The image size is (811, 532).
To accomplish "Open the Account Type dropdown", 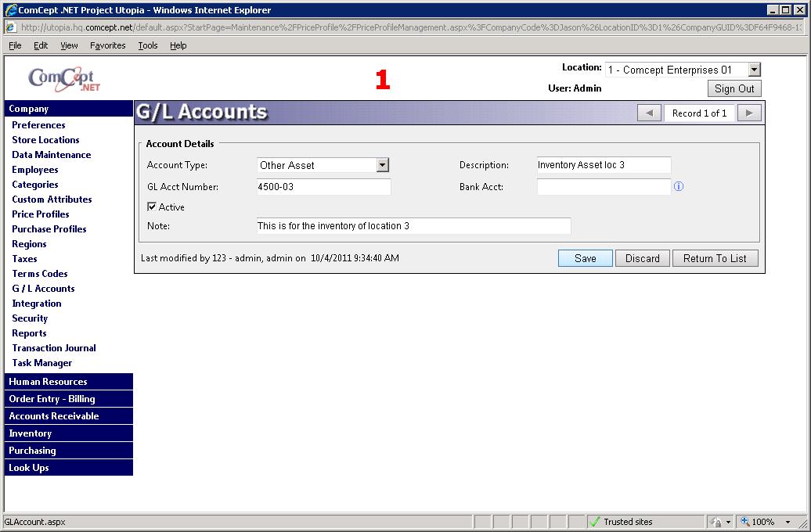I will point(382,165).
